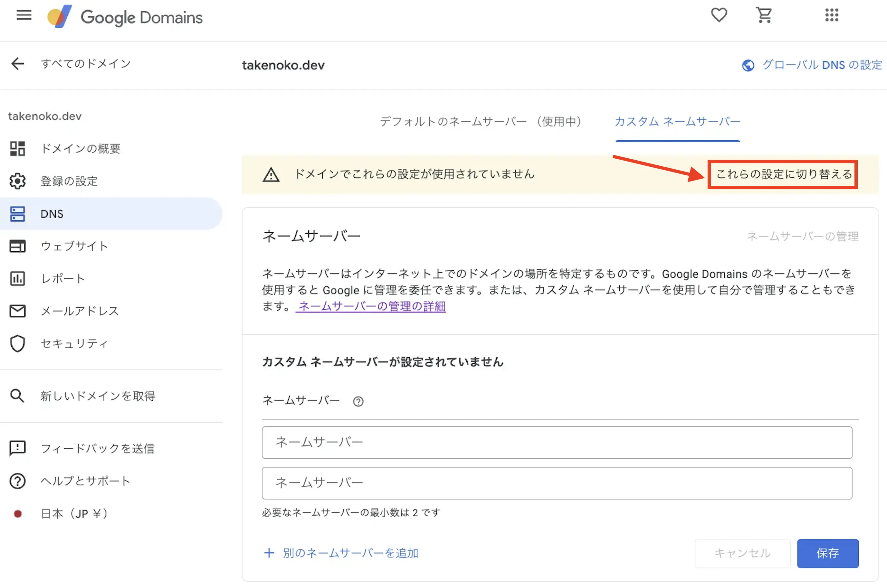Open the Google apps launcher grid
Screen dimensions: 887x588
[x=832, y=15]
